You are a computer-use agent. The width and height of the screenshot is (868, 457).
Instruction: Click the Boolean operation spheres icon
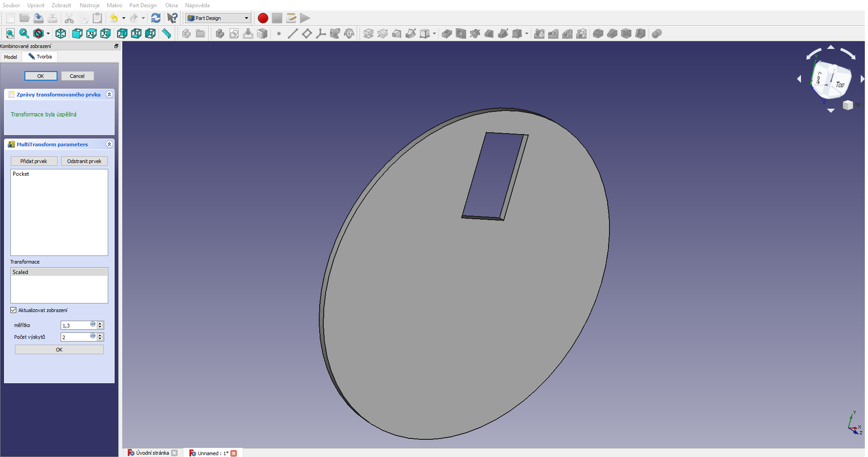[x=657, y=34]
